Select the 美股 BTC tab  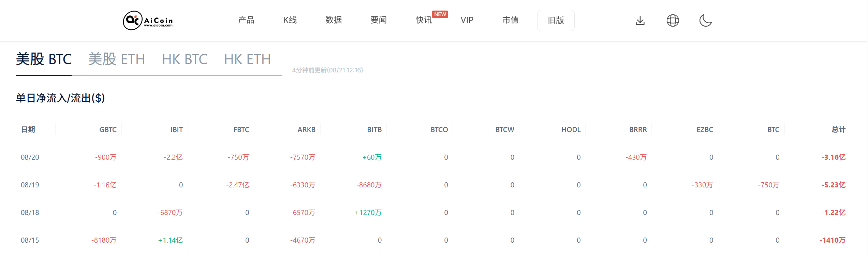44,59
